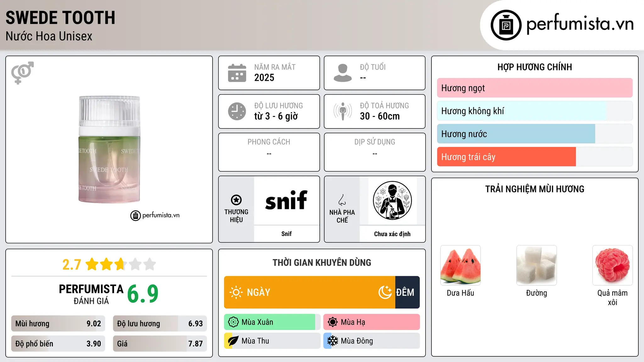This screenshot has width=644, height=362.
Task: Click the flower icon for Mùa Xuân
Action: 233,322
